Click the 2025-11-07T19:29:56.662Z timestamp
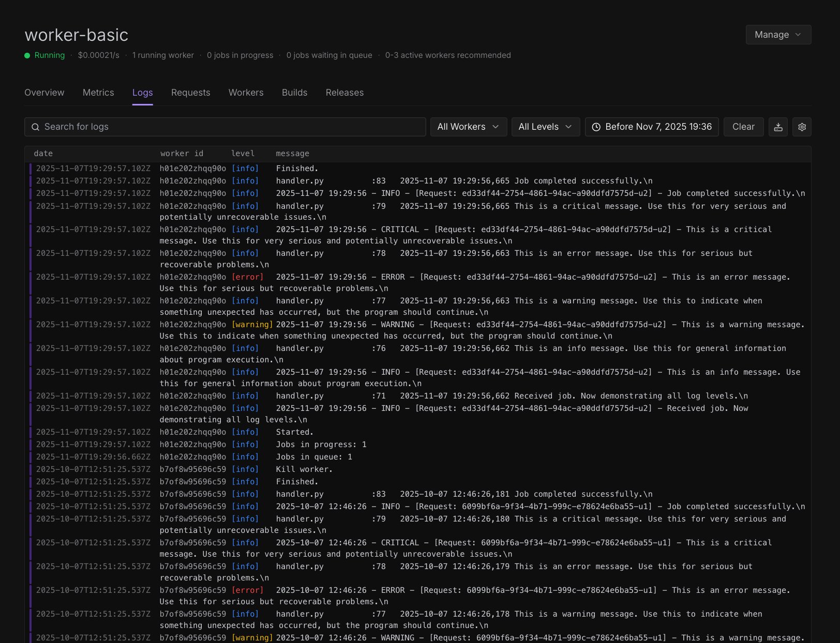840x643 pixels. (x=94, y=457)
